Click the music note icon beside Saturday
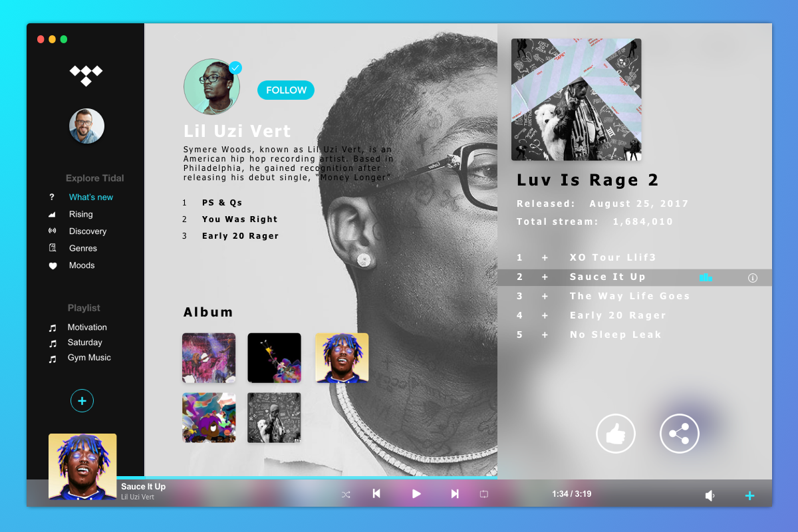Image resolution: width=798 pixels, height=532 pixels. pos(53,344)
